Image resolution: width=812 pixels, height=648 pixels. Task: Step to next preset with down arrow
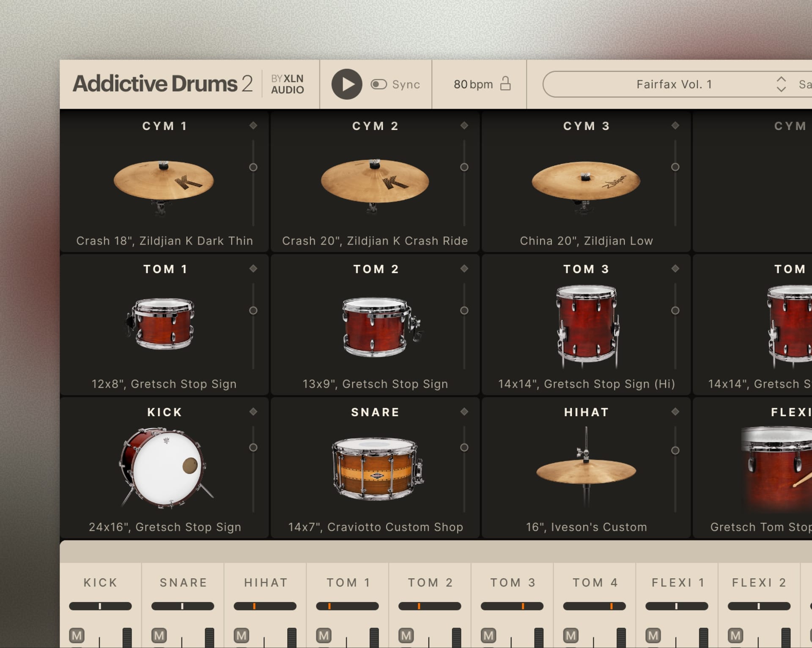click(x=781, y=89)
